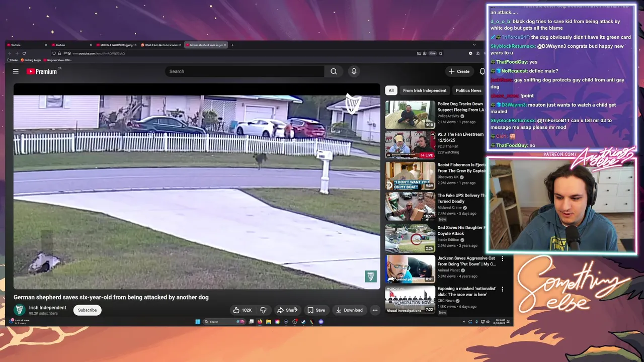Select the Politics News chip
Screen dimensions: 644x362
(x=468, y=90)
